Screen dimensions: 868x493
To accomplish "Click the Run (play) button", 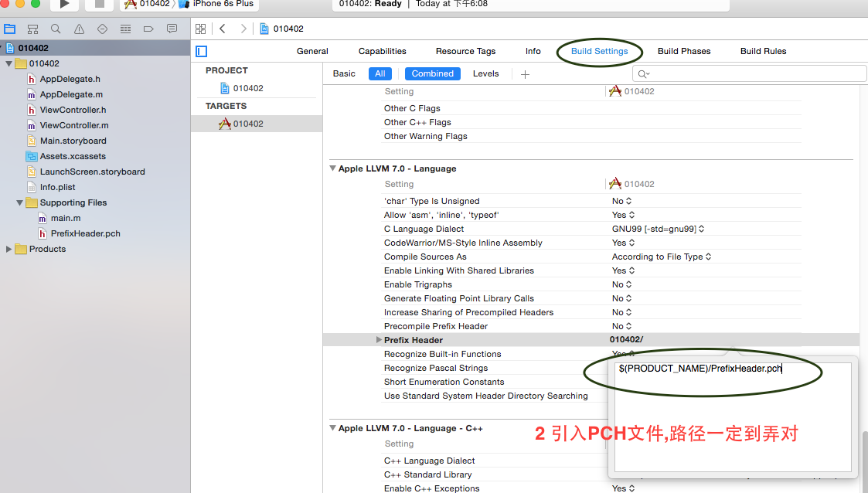I will pyautogui.click(x=64, y=4).
